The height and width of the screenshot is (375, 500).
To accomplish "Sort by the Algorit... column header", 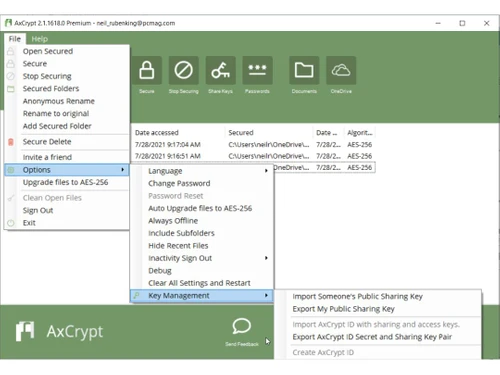I will [360, 133].
